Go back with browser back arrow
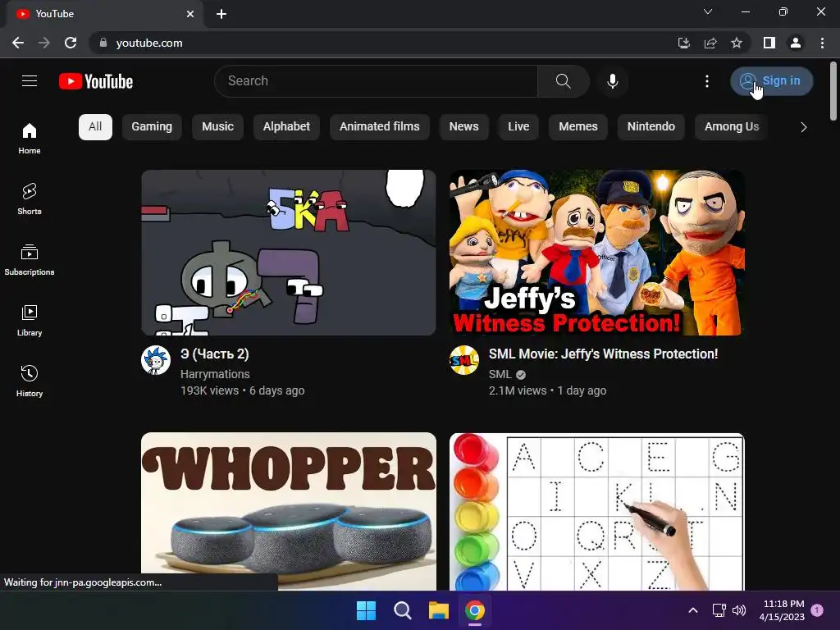This screenshot has width=840, height=630. point(18,43)
